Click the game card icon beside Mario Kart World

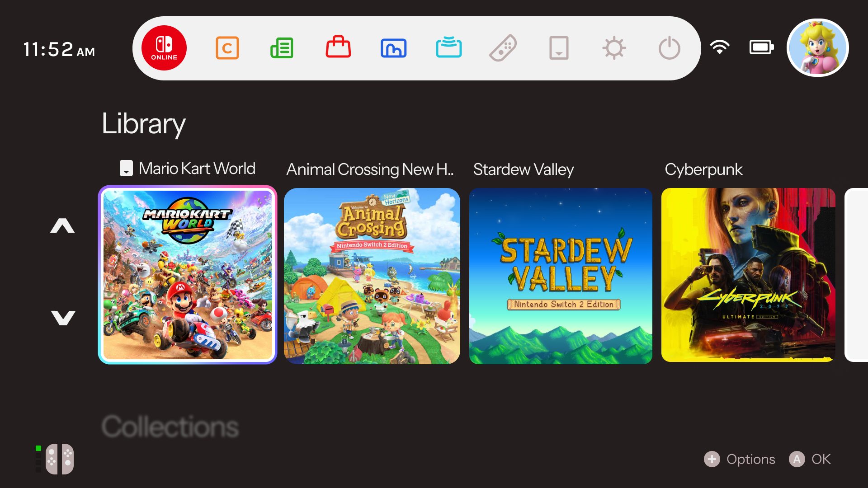pyautogui.click(x=126, y=168)
